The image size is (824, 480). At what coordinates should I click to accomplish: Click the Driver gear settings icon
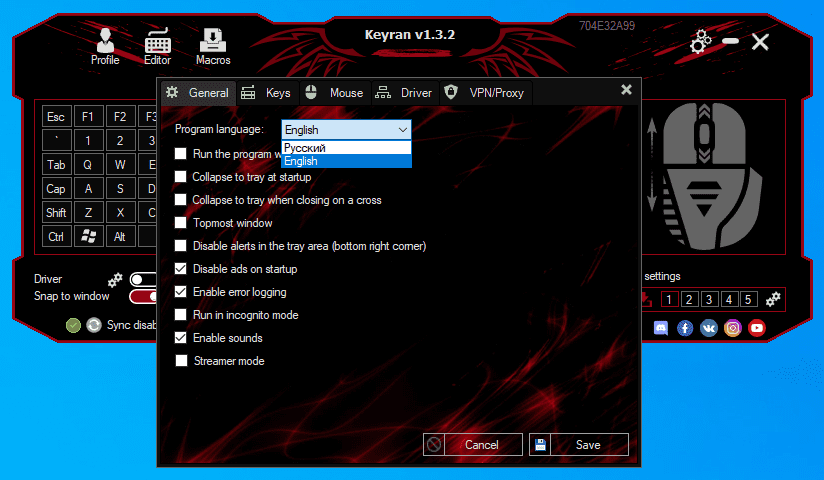coord(115,280)
